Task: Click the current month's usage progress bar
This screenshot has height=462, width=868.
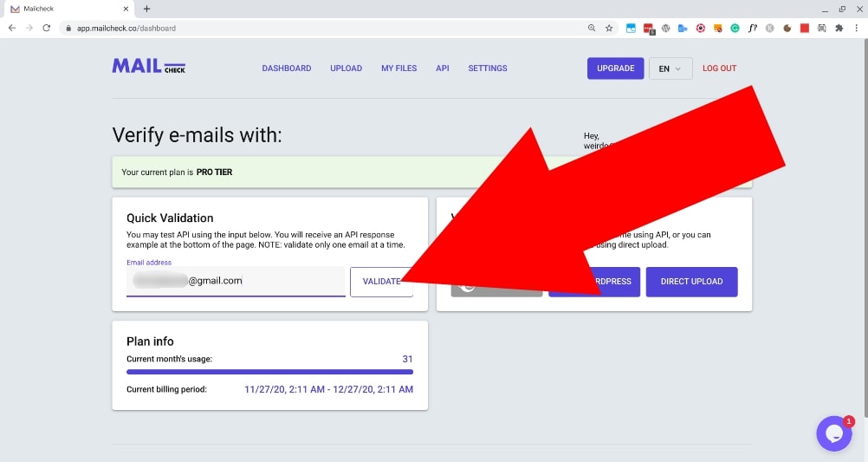Action: [x=269, y=372]
